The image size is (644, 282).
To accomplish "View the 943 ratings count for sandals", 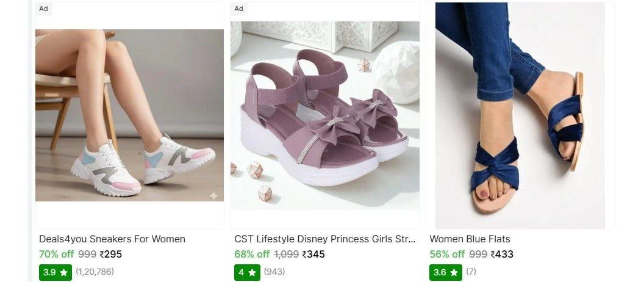I will point(274,272).
